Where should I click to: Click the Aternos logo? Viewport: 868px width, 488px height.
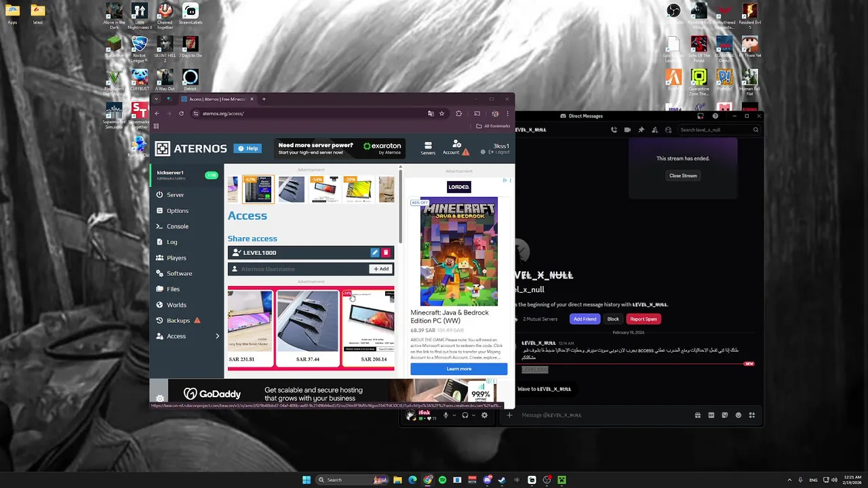191,148
